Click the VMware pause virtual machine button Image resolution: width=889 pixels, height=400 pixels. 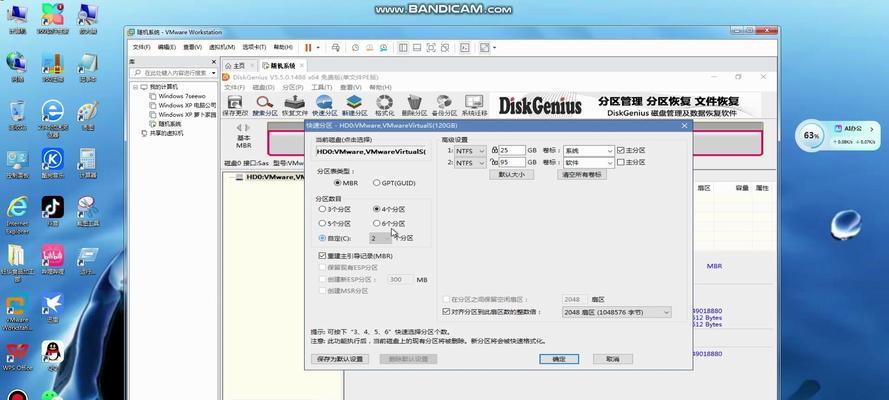pos(308,48)
